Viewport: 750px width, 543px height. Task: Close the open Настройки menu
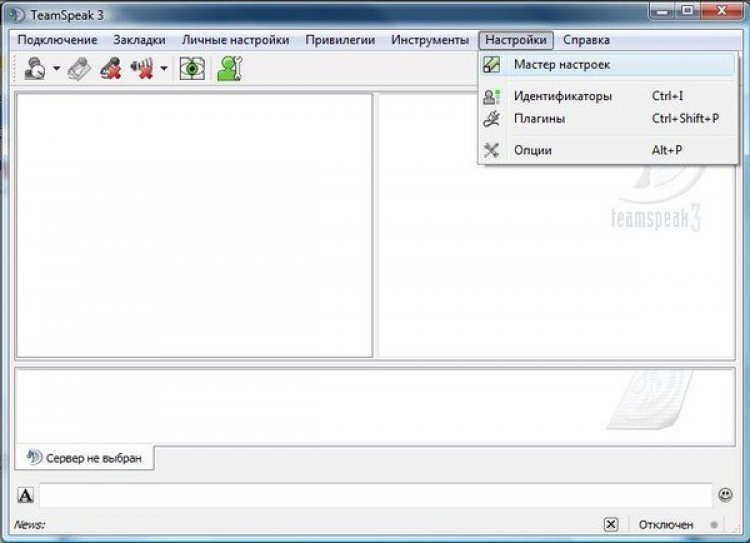coord(516,40)
